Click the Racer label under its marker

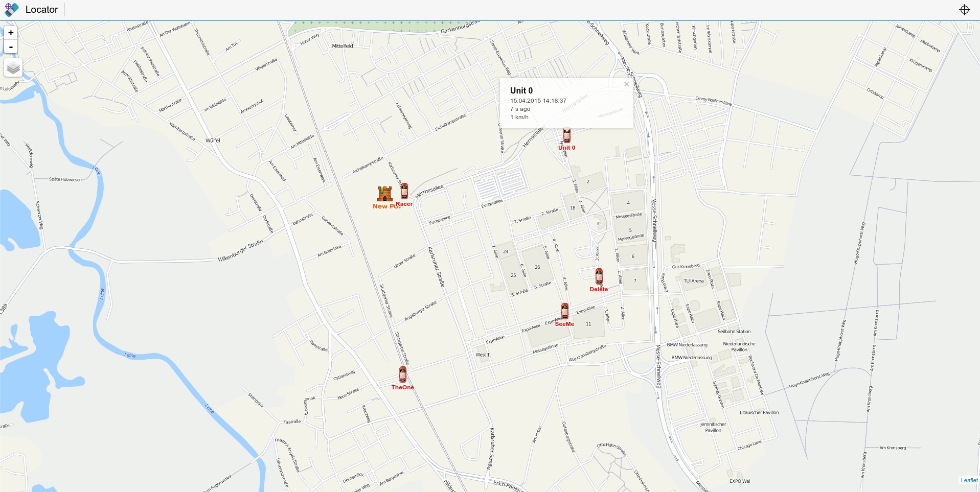pos(404,203)
